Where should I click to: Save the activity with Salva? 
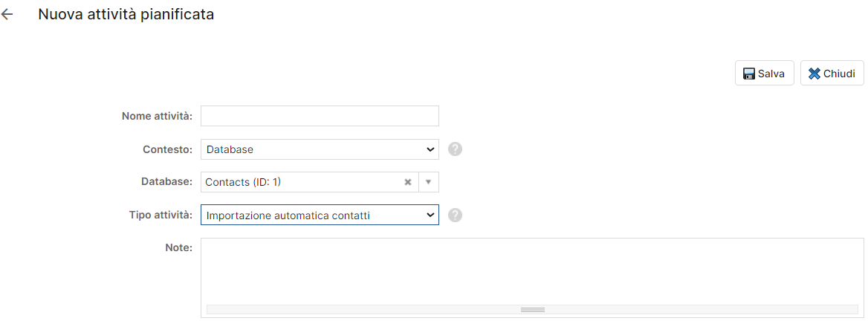765,74
